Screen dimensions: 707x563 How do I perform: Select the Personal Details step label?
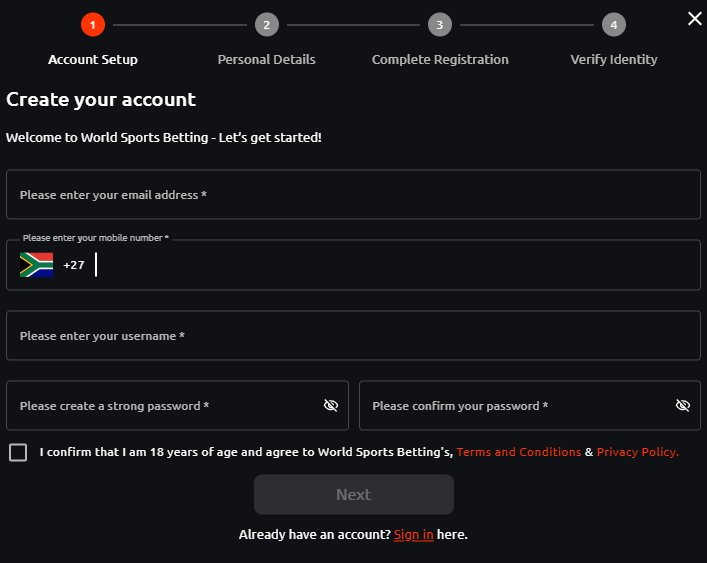(266, 59)
